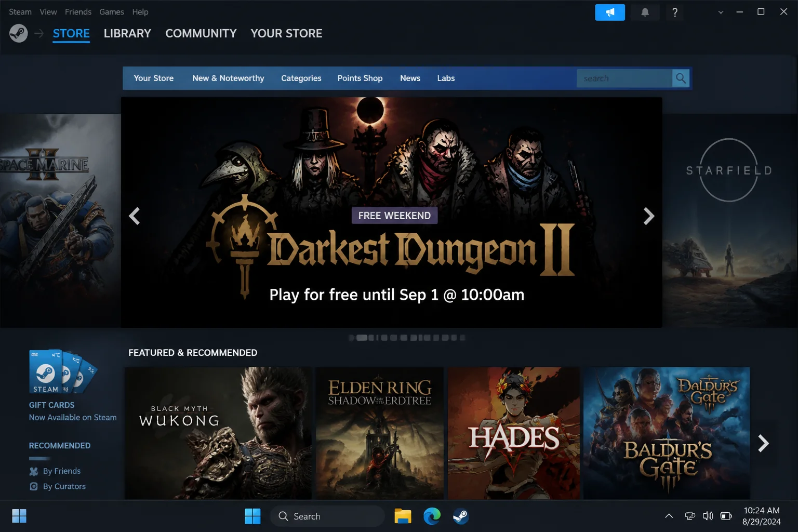This screenshot has height=532, width=798.
Task: Click the forward navigation arrow
Action: [39, 34]
